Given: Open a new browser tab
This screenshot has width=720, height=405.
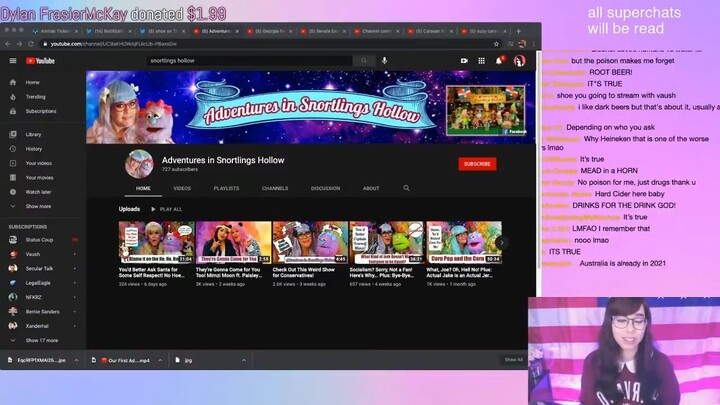Looking at the screenshot, I should pos(518,31).
